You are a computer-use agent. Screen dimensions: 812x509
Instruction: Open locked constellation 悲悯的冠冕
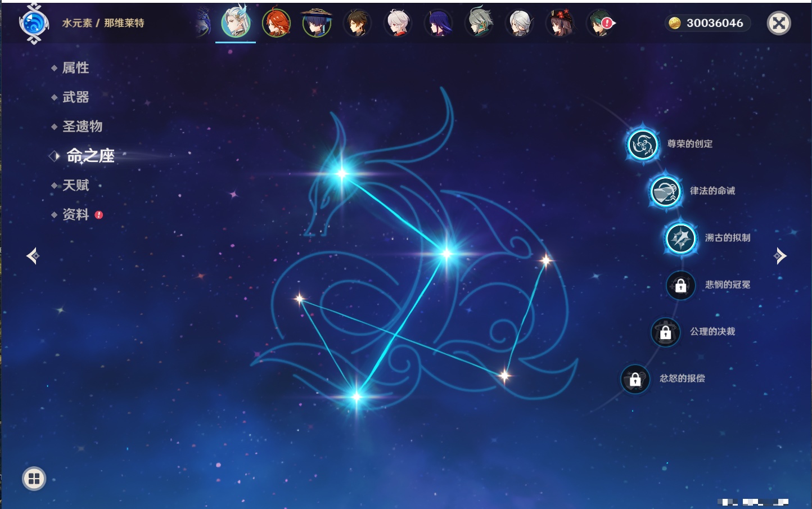pos(680,285)
